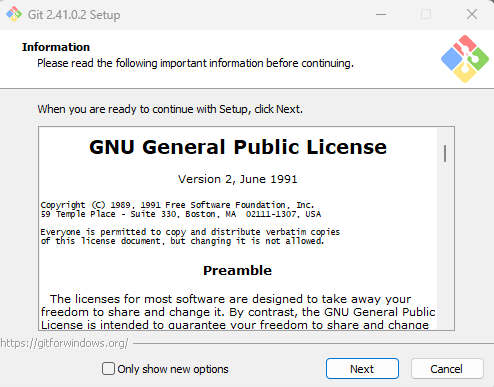The width and height of the screenshot is (494, 387).
Task: Click the Information header title
Action: click(56, 47)
